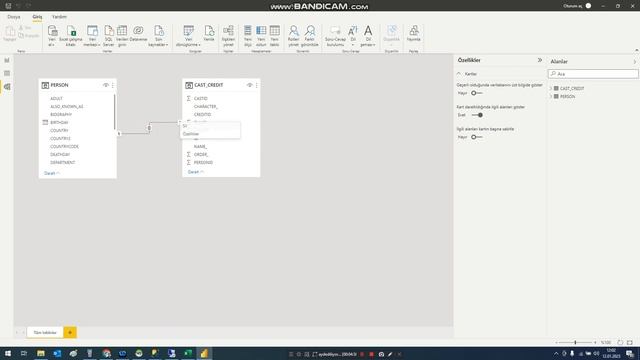Open Verileri girin (Enter data)

pyautogui.click(x=122, y=36)
